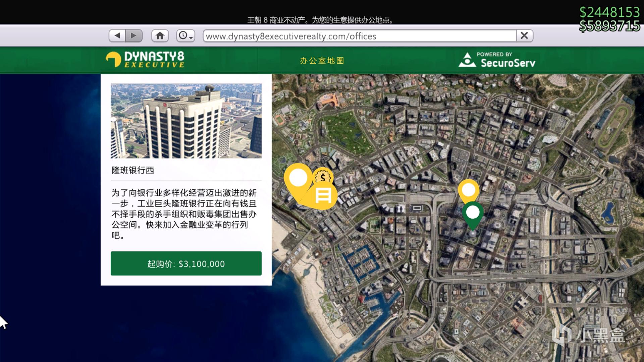The height and width of the screenshot is (362, 644).
Task: Click the yellow office building badge icon
Action: pyautogui.click(x=323, y=196)
